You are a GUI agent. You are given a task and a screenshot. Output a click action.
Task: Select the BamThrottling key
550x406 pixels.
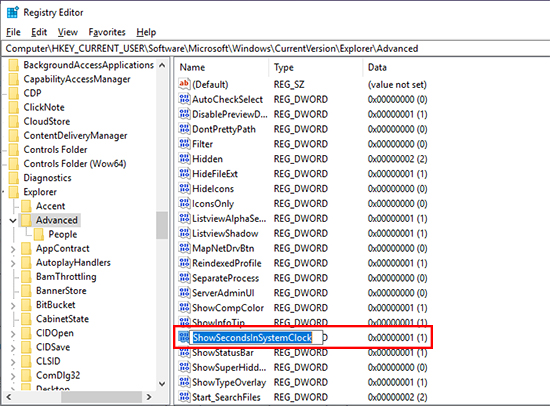66,277
